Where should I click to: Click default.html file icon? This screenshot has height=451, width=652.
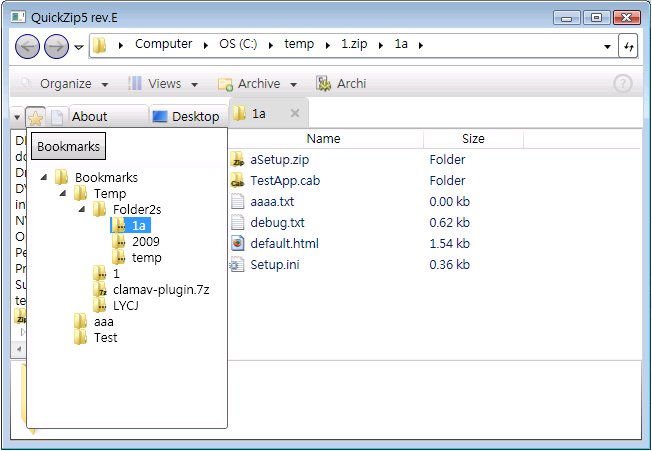(x=237, y=243)
